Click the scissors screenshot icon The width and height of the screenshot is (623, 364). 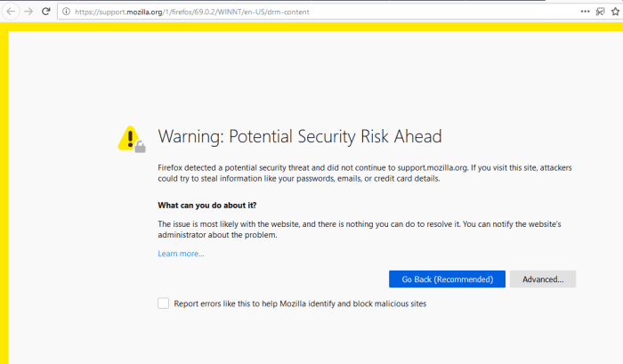[x=599, y=11]
